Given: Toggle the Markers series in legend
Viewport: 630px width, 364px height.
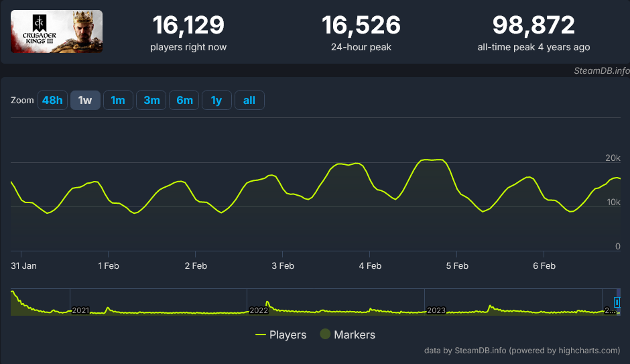Looking at the screenshot, I should coord(348,335).
